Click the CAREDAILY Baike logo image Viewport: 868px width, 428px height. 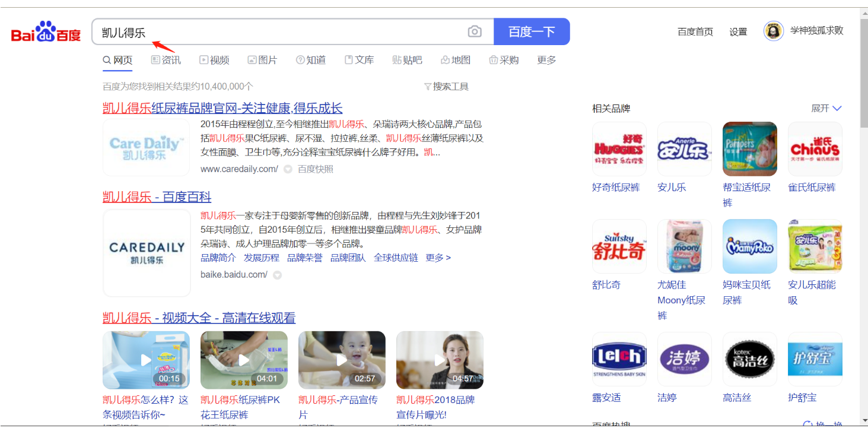(x=147, y=253)
